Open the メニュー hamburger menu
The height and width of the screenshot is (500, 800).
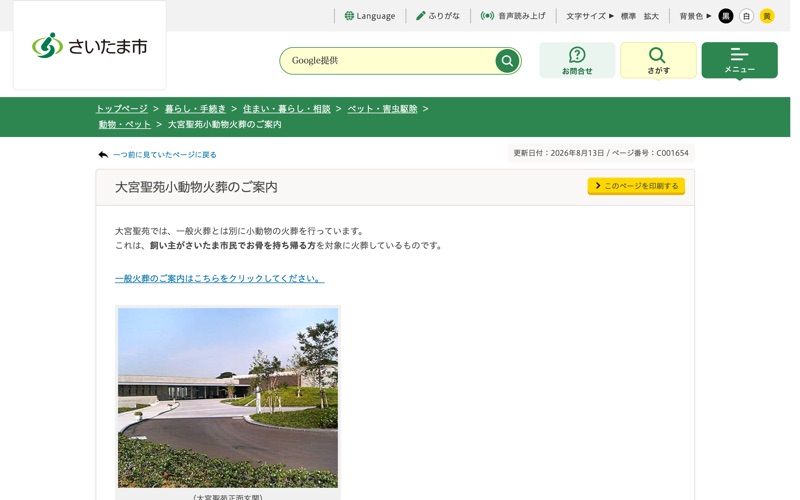click(x=739, y=60)
